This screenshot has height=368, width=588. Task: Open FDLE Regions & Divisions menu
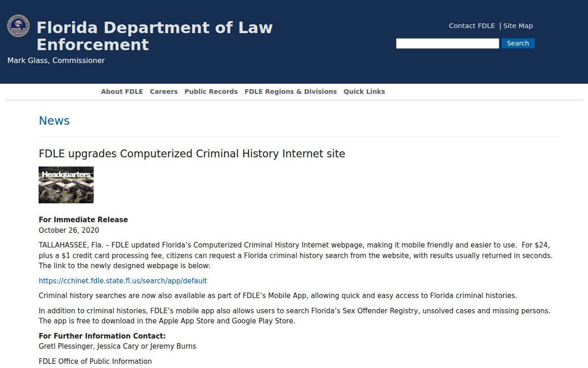tap(291, 92)
